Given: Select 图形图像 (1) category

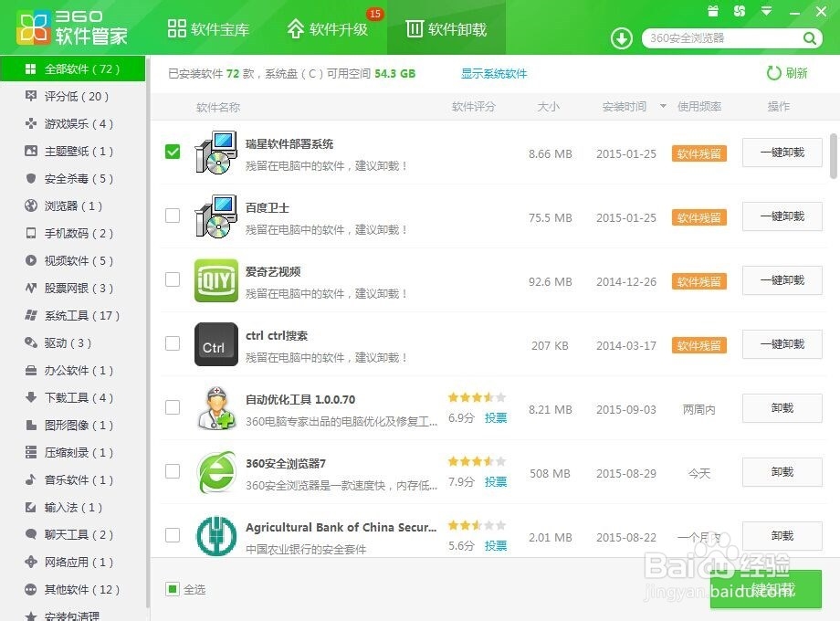Looking at the screenshot, I should (72, 425).
